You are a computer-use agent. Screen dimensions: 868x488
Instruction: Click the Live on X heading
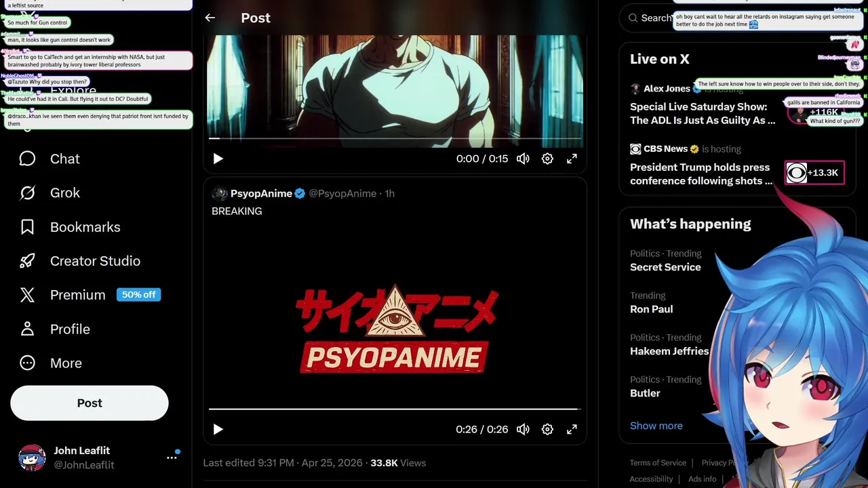coord(660,59)
